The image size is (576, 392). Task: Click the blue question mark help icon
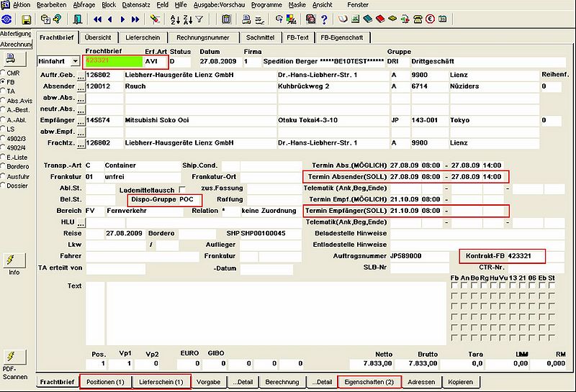coord(324,19)
